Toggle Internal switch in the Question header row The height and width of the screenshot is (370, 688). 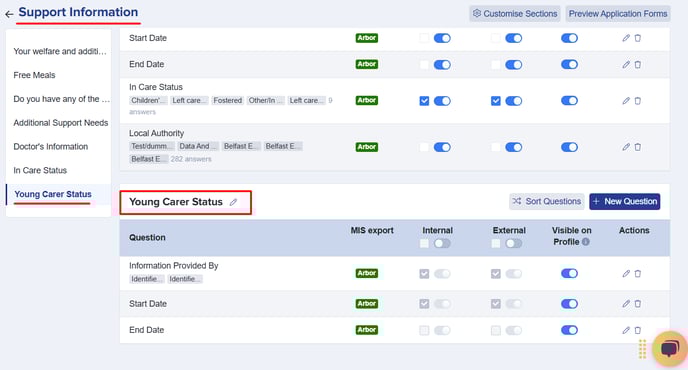click(442, 243)
